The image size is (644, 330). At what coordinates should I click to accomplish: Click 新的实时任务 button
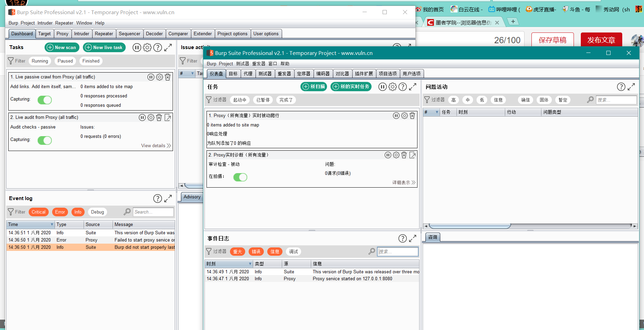[x=351, y=86]
